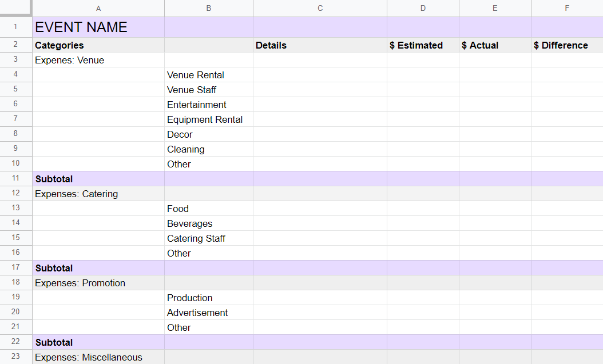Select the $ Difference header cell
Screen dimensions: 603x364
567,45
